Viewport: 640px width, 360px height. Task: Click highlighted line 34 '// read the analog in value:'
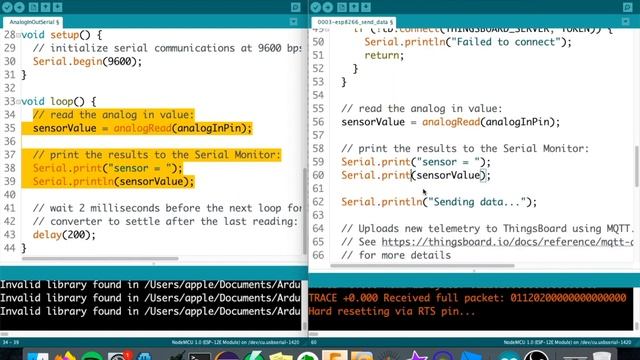click(113, 115)
